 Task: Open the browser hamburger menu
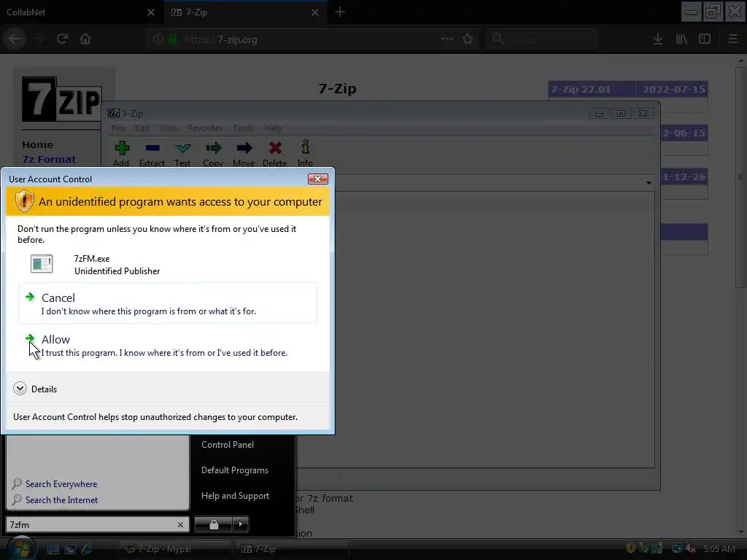click(x=733, y=39)
